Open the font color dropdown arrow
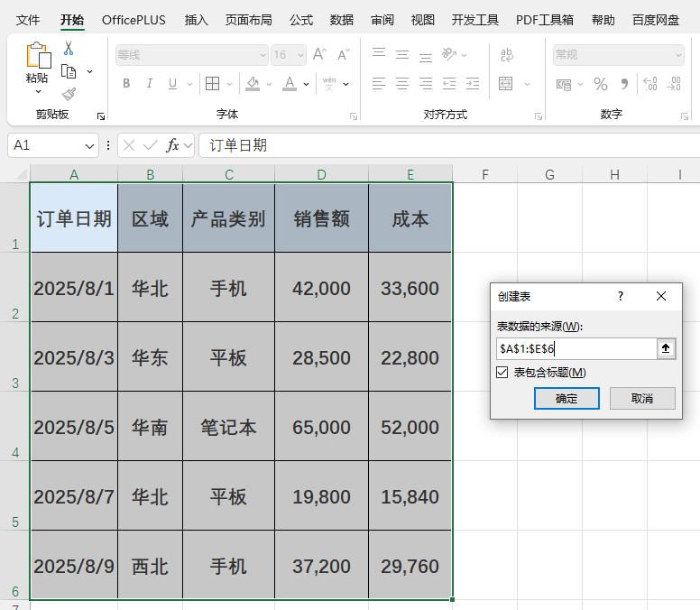The height and width of the screenshot is (610, 700). (307, 84)
